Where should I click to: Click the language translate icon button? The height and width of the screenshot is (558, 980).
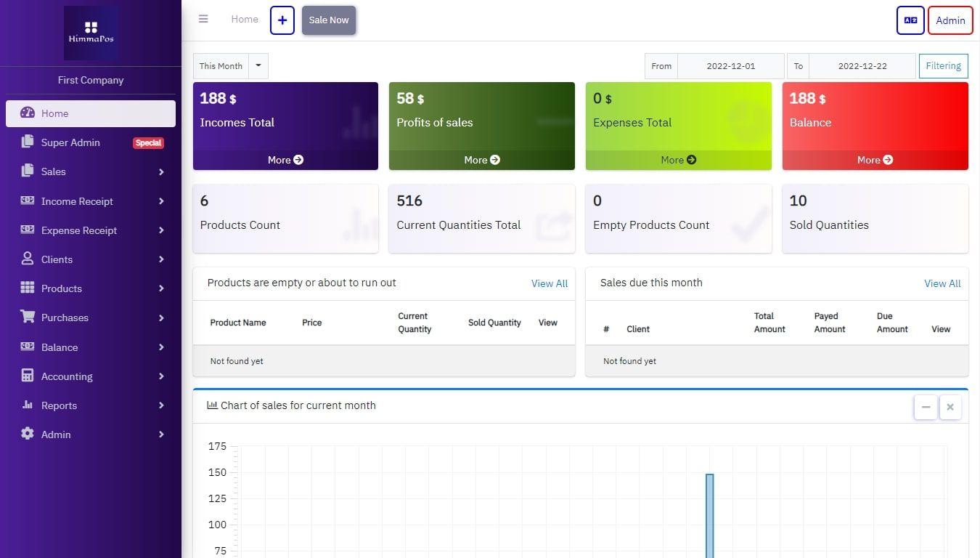tap(910, 20)
